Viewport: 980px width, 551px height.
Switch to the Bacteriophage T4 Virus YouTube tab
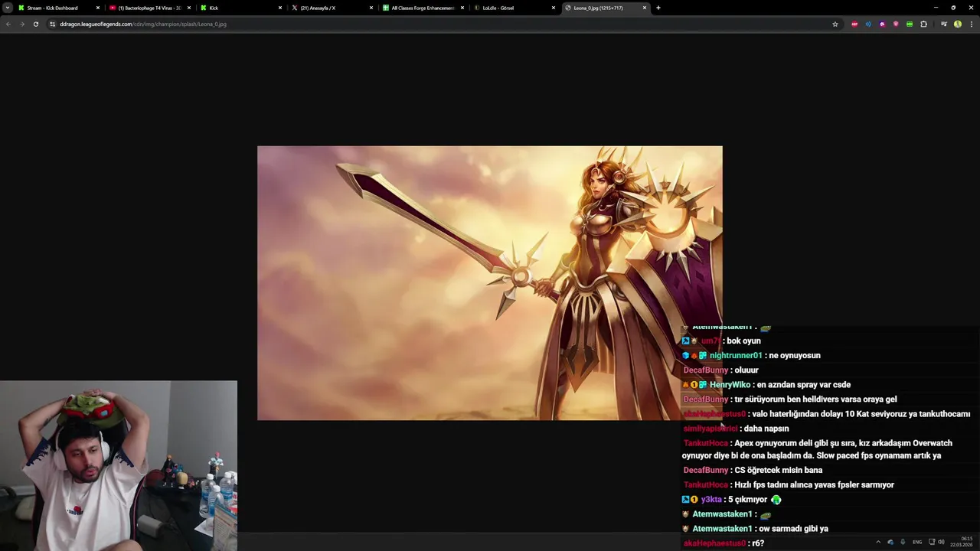coord(149,8)
